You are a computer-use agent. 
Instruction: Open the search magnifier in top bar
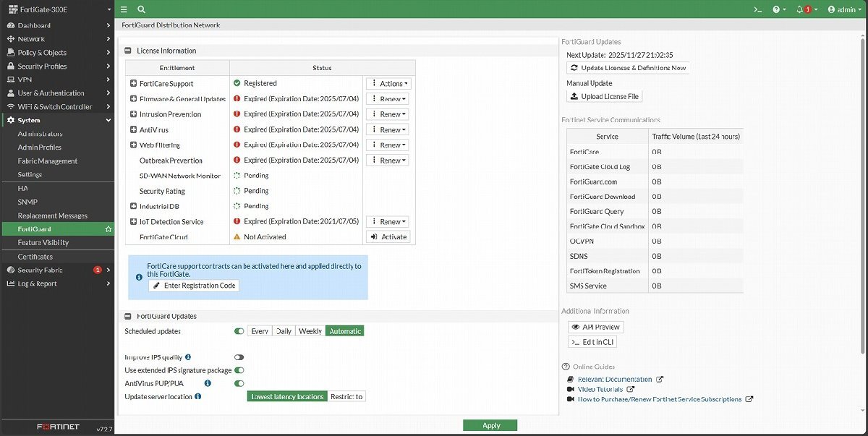[x=141, y=9]
